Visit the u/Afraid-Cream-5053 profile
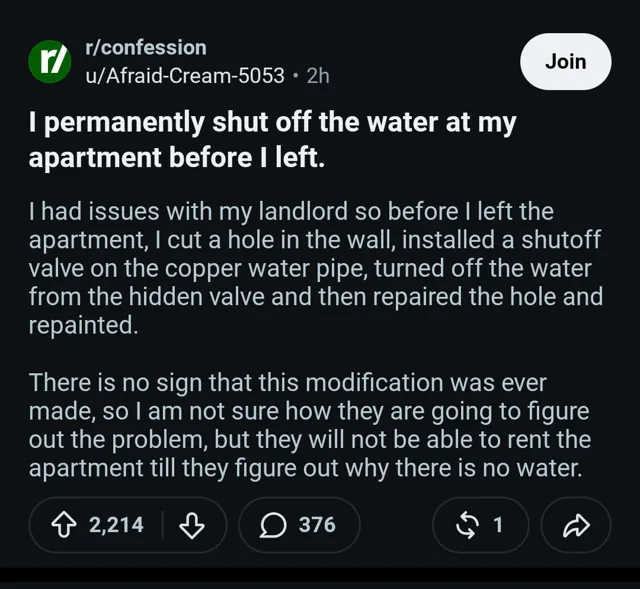Viewport: 640px width, 589px height. pyautogui.click(x=185, y=76)
